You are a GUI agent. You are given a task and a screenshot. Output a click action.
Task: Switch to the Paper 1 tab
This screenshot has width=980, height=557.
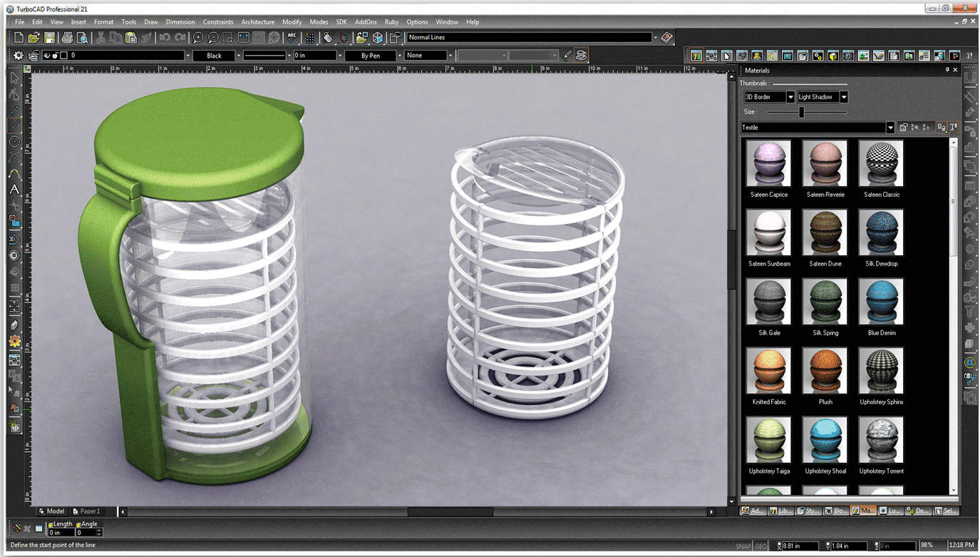tap(86, 511)
